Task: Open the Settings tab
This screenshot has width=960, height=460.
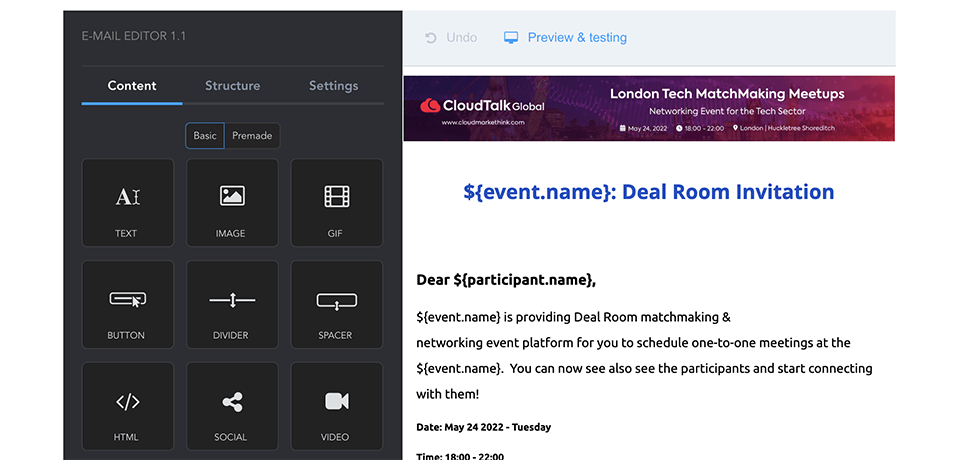Action: 333,86
